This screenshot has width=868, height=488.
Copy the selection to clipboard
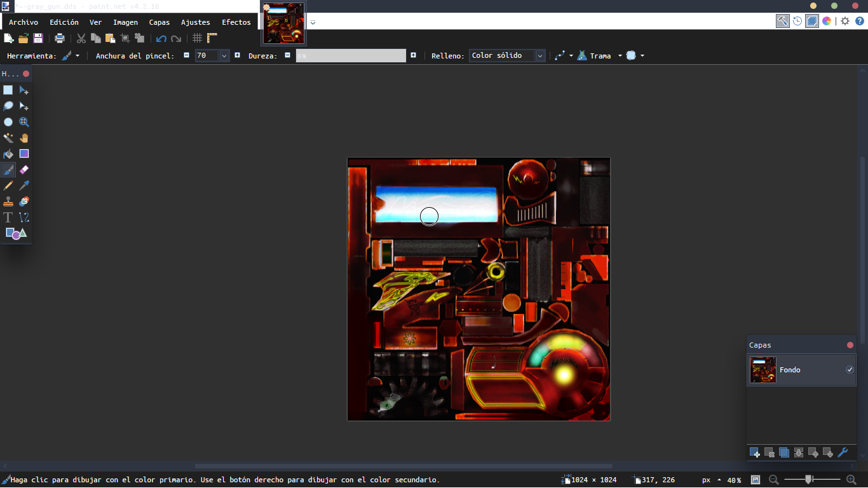(x=95, y=38)
